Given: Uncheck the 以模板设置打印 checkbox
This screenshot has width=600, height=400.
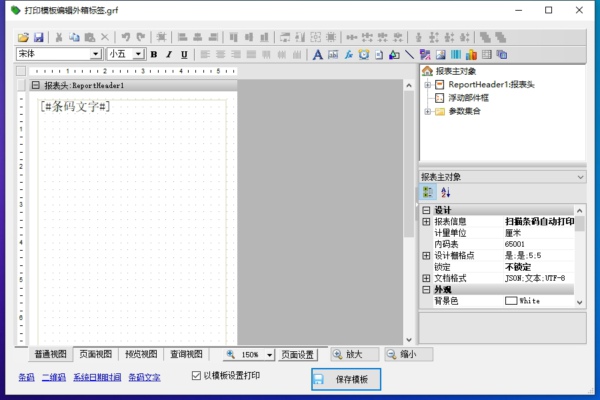Looking at the screenshot, I should pyautogui.click(x=196, y=376).
